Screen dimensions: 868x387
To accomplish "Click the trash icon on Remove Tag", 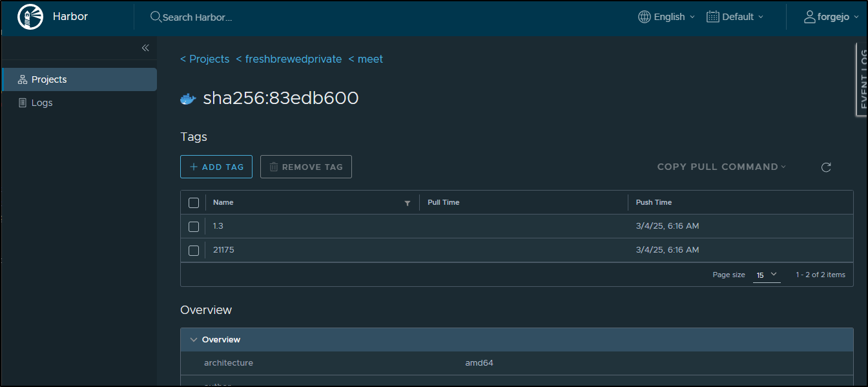I will tap(274, 167).
